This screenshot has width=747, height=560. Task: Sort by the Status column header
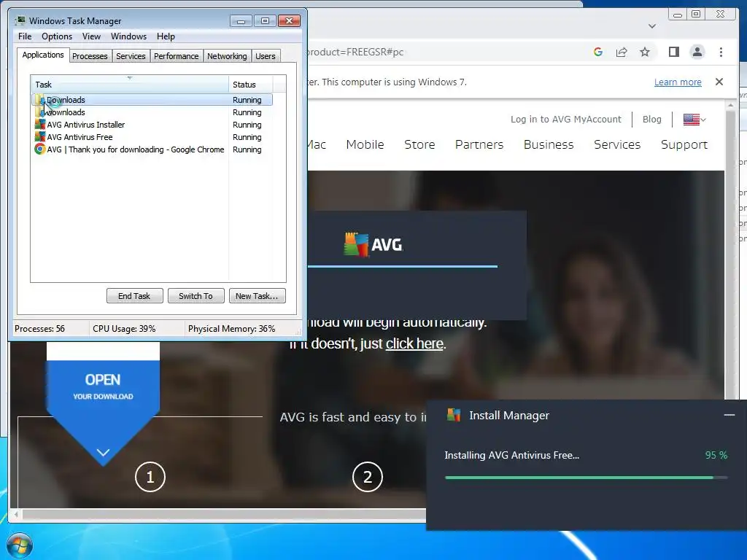tap(251, 85)
